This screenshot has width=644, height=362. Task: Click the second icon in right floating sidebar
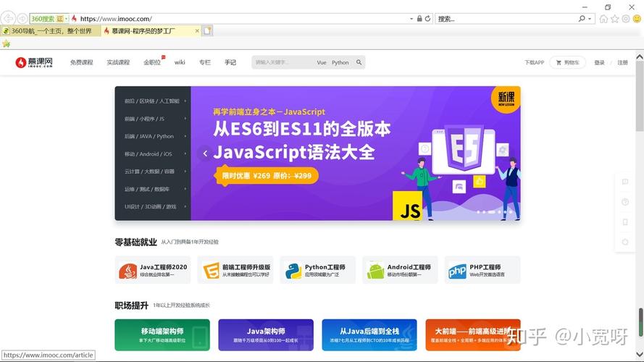625,202
